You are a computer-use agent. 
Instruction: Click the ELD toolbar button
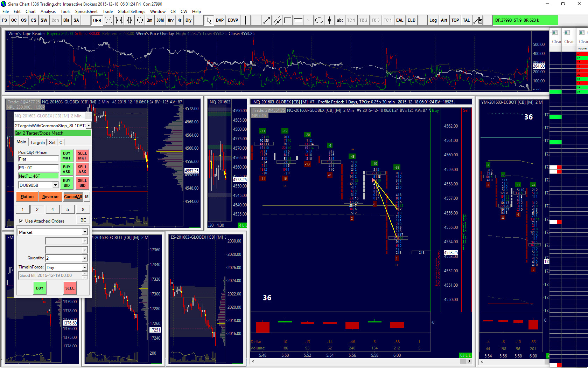(x=412, y=20)
